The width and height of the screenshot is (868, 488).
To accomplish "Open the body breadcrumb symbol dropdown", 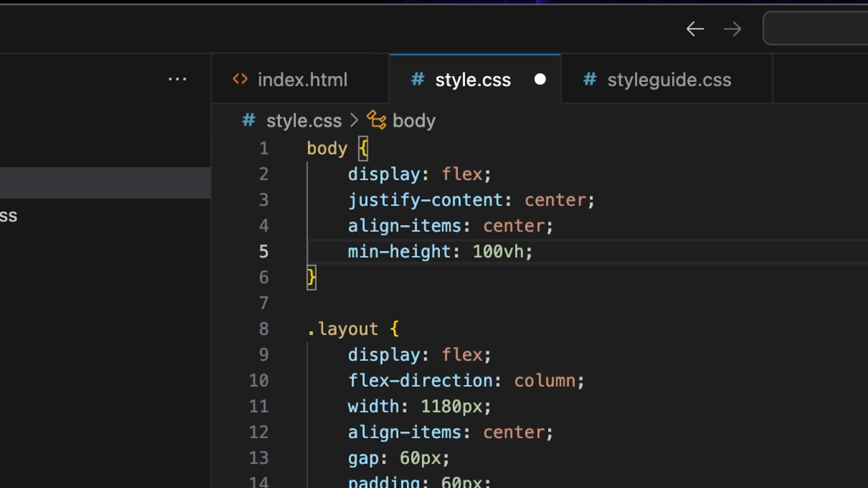I will 414,121.
